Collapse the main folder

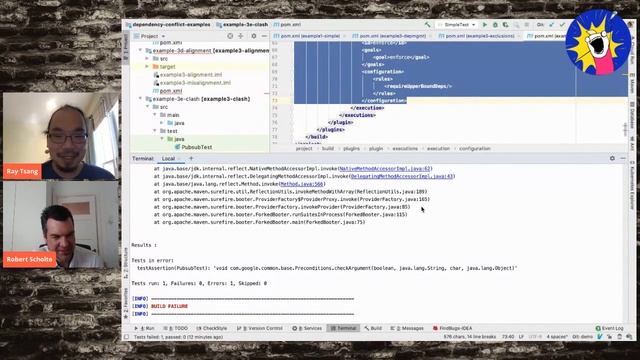155,115
